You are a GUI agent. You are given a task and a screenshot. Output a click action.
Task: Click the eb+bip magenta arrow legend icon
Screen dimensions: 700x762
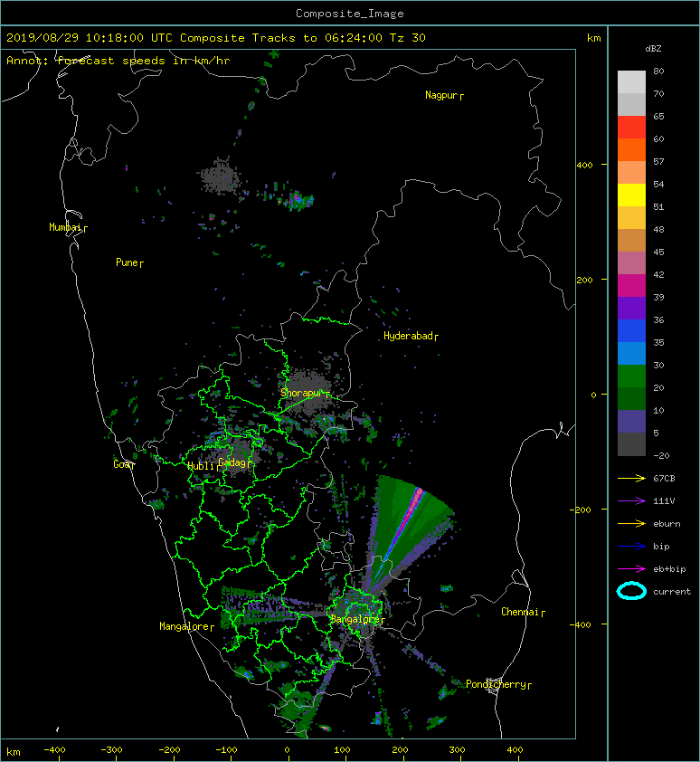tap(631, 569)
